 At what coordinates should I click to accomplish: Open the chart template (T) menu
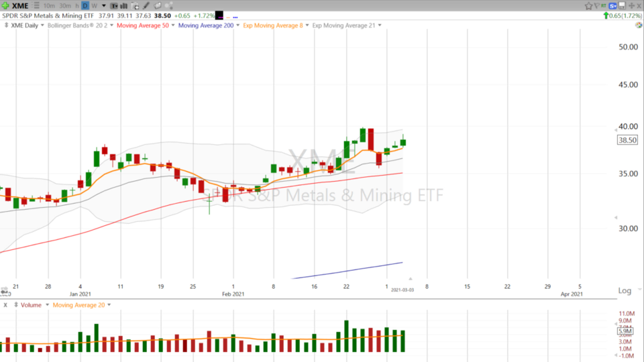coord(114,6)
